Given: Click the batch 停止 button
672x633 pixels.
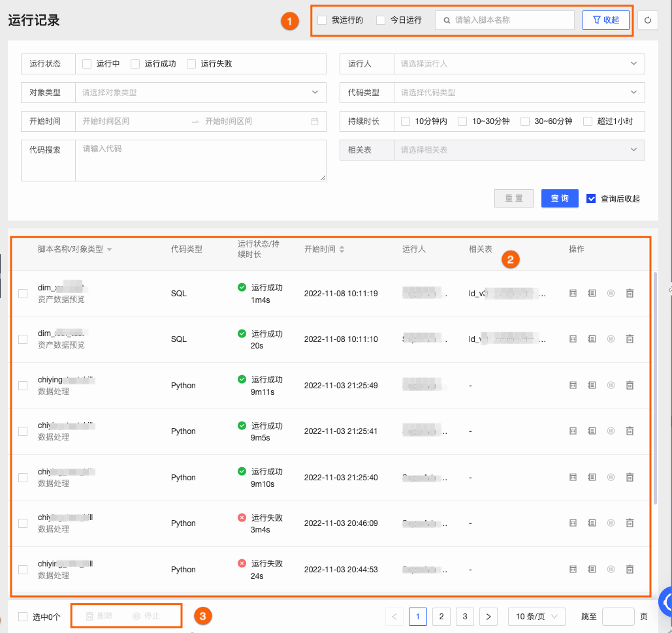Looking at the screenshot, I should pos(146,616).
